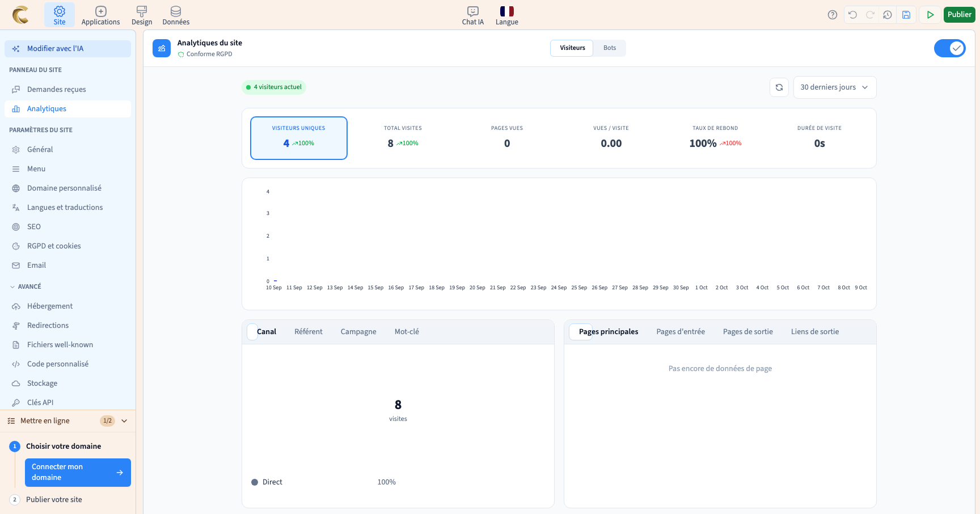Screen dimensions: 980x514
Task: Select the Site settings tab icon
Action: tap(60, 15)
